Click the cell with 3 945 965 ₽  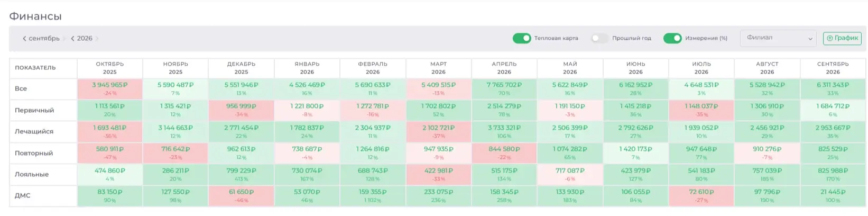coord(110,89)
